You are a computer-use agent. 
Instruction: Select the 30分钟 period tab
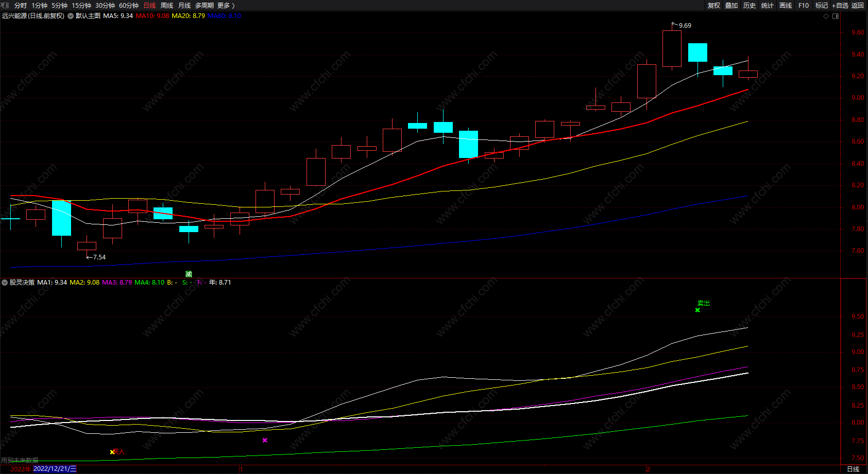tap(105, 6)
